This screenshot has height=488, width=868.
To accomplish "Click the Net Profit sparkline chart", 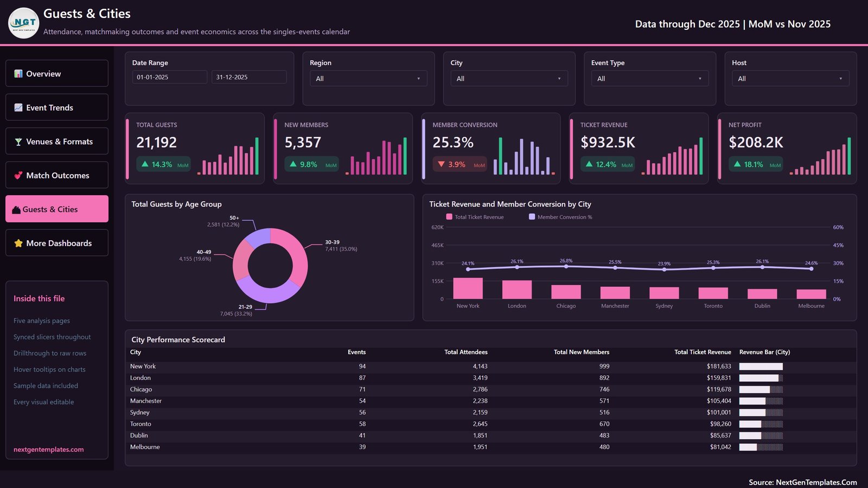I will click(x=820, y=156).
